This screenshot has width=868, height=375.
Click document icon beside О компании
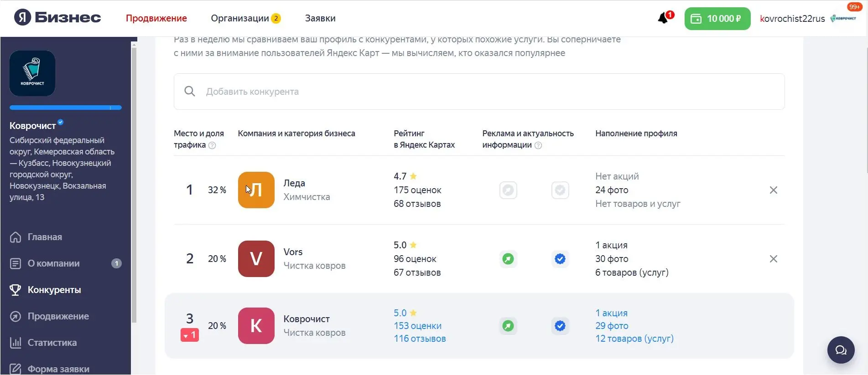(16, 263)
